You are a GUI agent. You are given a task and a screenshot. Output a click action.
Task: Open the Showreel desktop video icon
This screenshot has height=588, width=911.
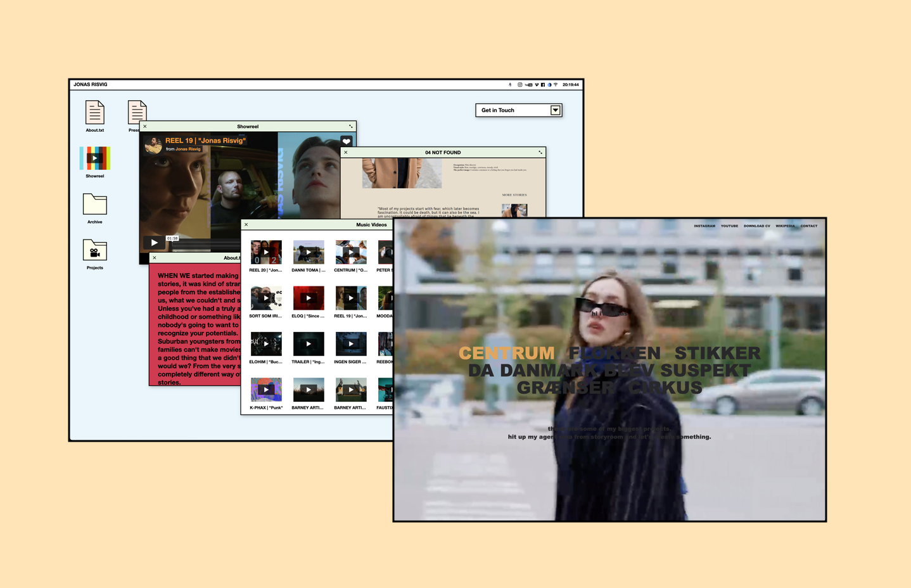[x=95, y=158]
